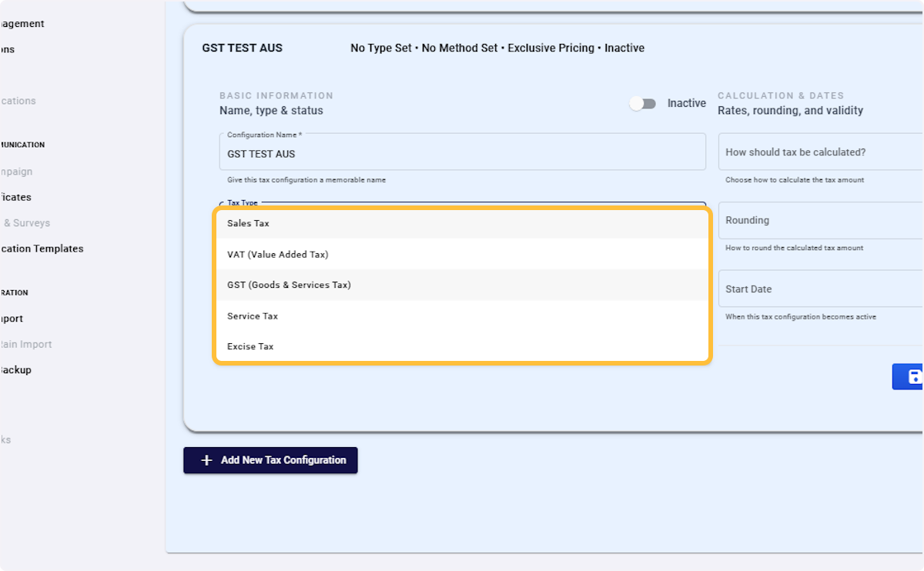Click the 'Name, type & status' subtitle
Screen dimensions: 924x571
coord(271,111)
